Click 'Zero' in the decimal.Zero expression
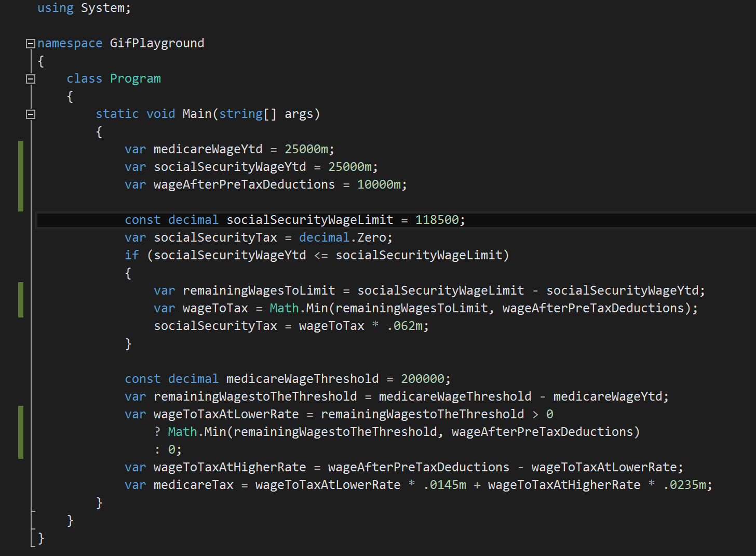This screenshot has height=556, width=756. (371, 237)
